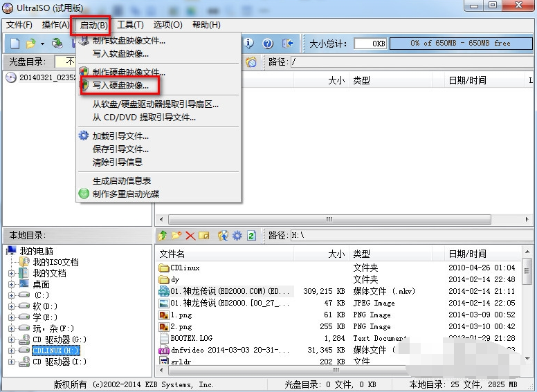Expand CD 驱动器(I:) node
The width and height of the screenshot is (537, 392).
click(x=11, y=362)
